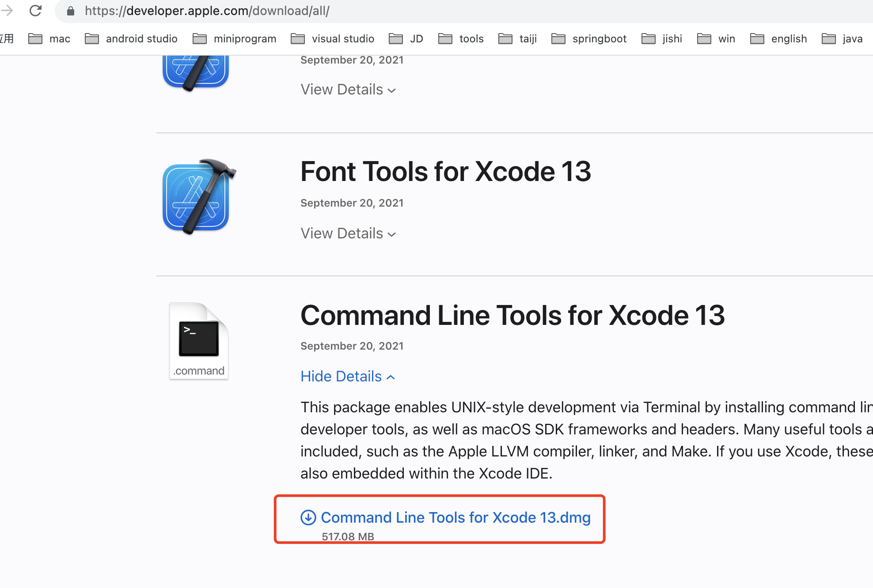873x588 pixels.
Task: Click the Font Tools for Xcode 13 title
Action: 445,172
